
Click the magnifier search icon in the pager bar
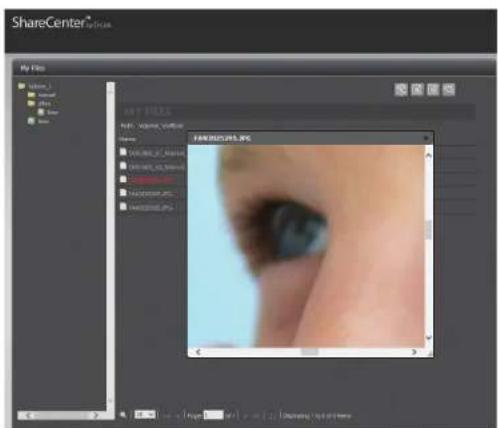coord(123,415)
